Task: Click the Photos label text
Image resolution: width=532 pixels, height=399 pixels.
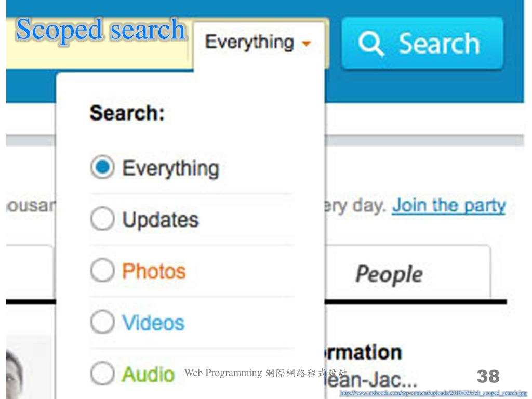Action: (154, 271)
